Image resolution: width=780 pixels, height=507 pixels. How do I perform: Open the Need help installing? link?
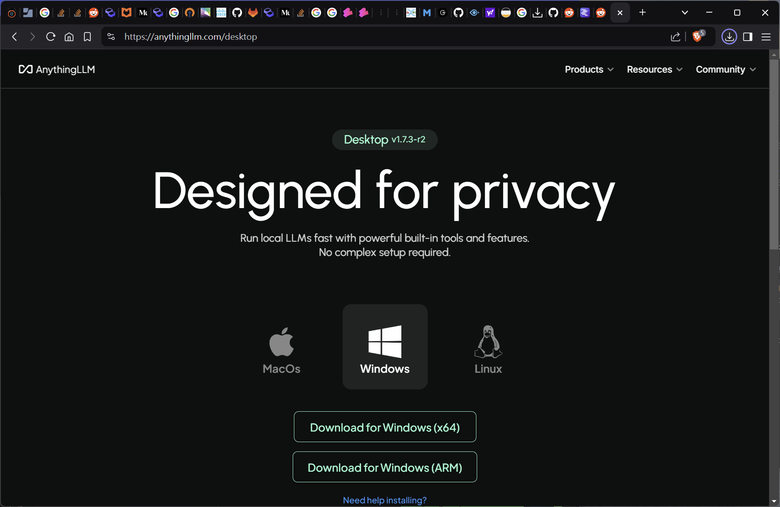tap(385, 500)
